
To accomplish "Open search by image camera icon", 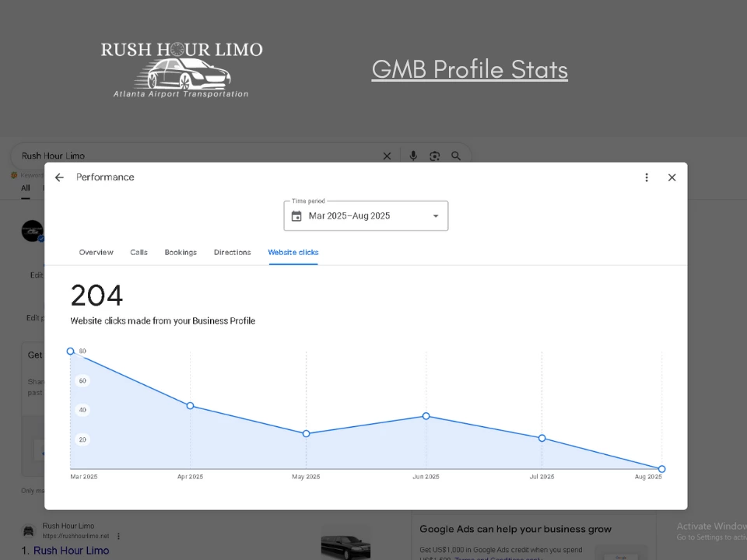I will point(434,156).
